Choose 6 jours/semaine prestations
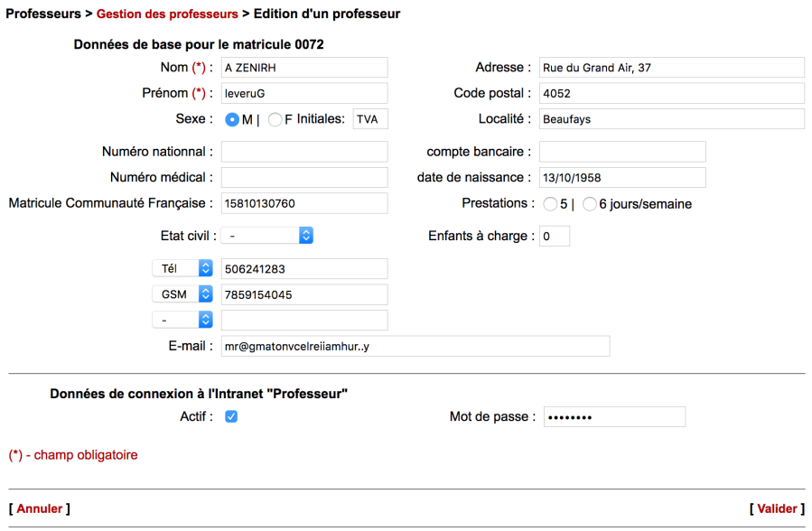 pyautogui.click(x=588, y=203)
